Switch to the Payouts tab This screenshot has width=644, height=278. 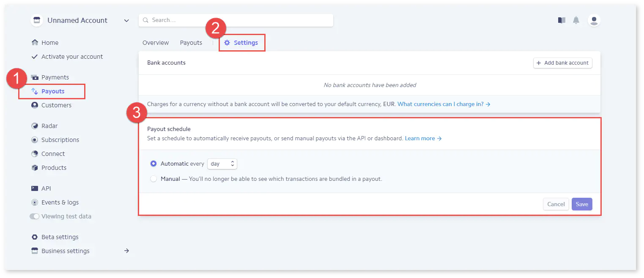(x=191, y=43)
